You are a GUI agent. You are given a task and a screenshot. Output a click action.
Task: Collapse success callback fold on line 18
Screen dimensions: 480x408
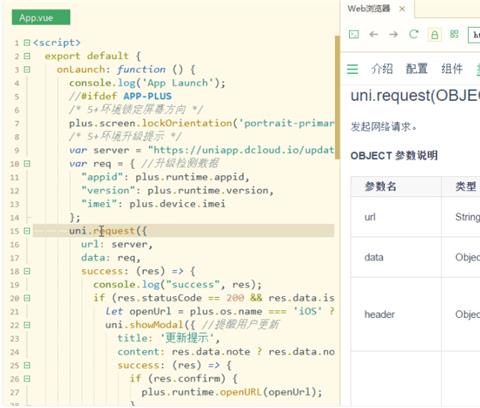(x=27, y=271)
